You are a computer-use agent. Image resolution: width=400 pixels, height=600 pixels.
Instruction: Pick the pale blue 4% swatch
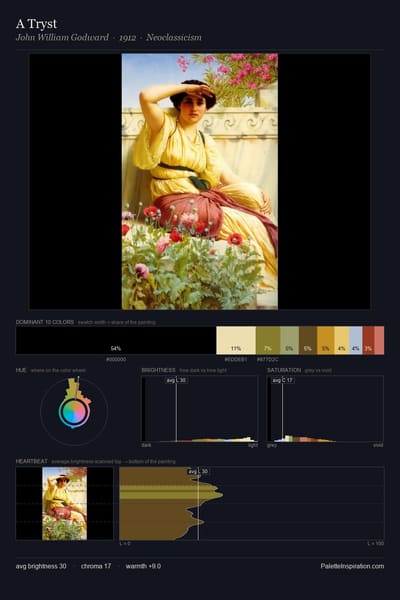356,340
